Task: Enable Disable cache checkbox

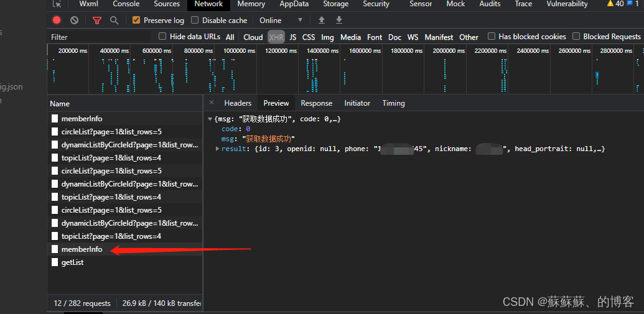Action: [x=195, y=20]
